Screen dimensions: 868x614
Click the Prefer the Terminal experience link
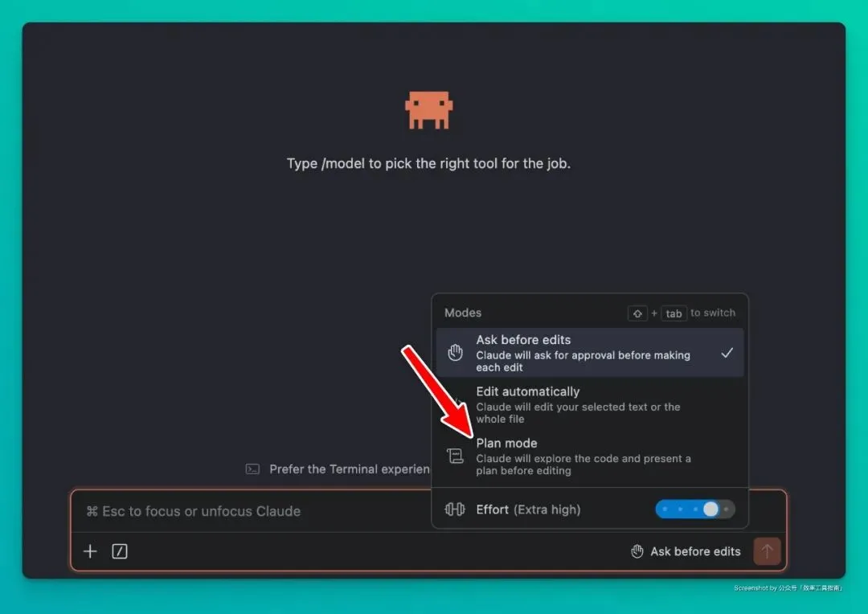[x=350, y=469]
